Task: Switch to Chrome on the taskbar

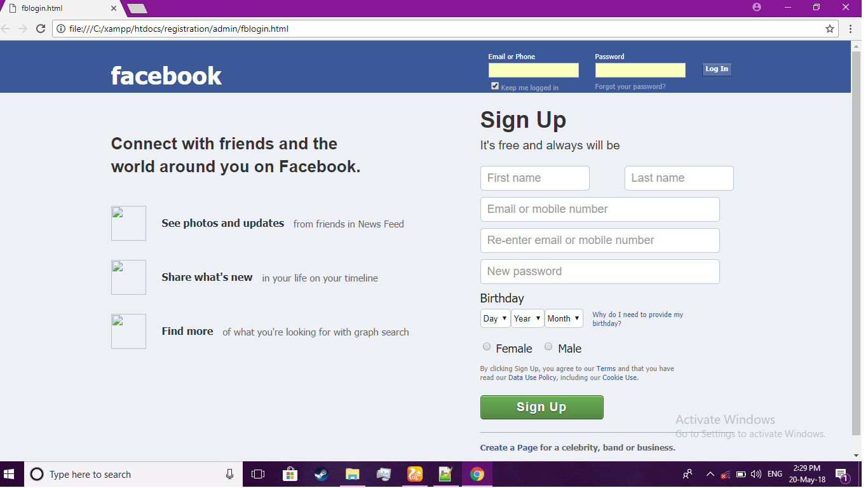Action: (x=477, y=474)
